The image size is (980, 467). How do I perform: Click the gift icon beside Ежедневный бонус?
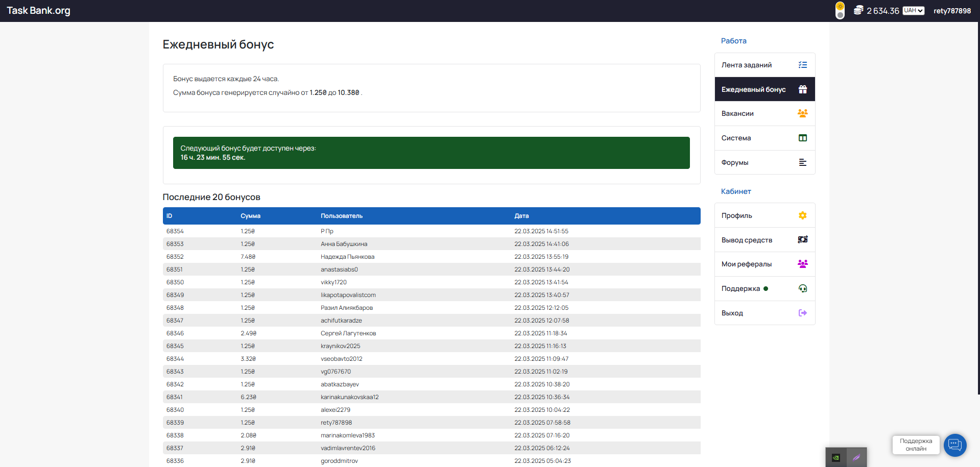point(803,89)
